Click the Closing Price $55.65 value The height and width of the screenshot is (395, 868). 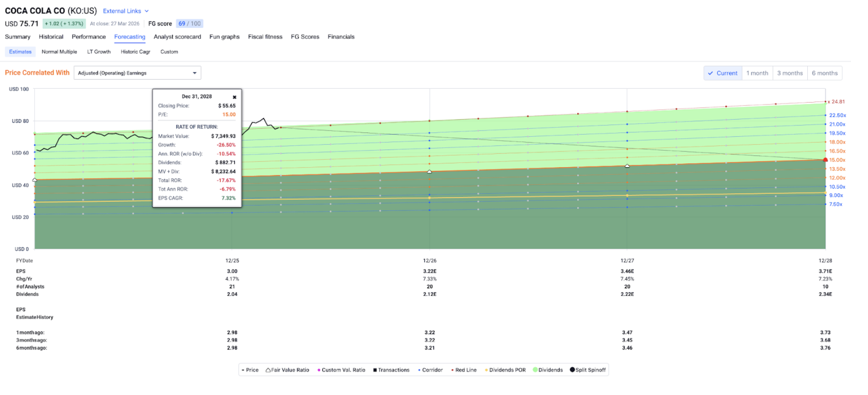(227, 106)
